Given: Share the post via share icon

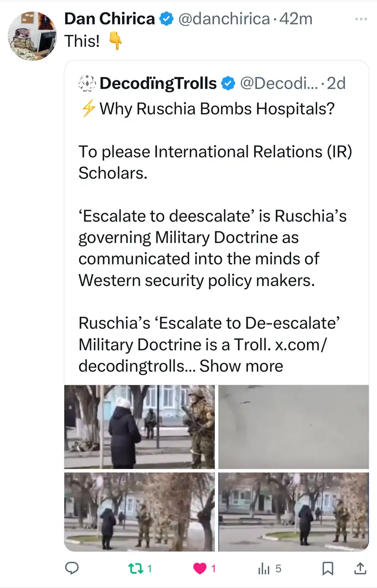Looking at the screenshot, I should 360,568.
